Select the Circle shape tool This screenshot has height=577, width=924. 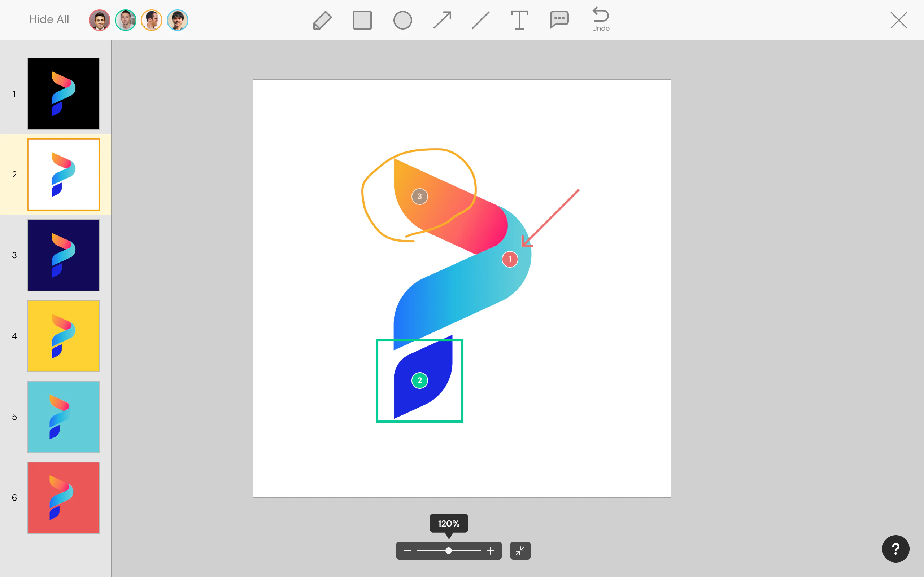click(x=402, y=20)
